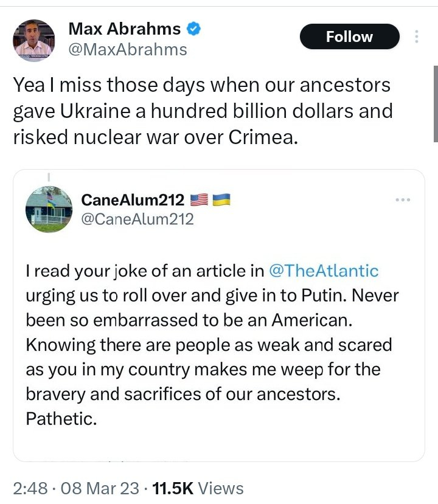Go to the @MaxAbrahms handle
Viewport: 438px width, 504px height.
click(128, 49)
